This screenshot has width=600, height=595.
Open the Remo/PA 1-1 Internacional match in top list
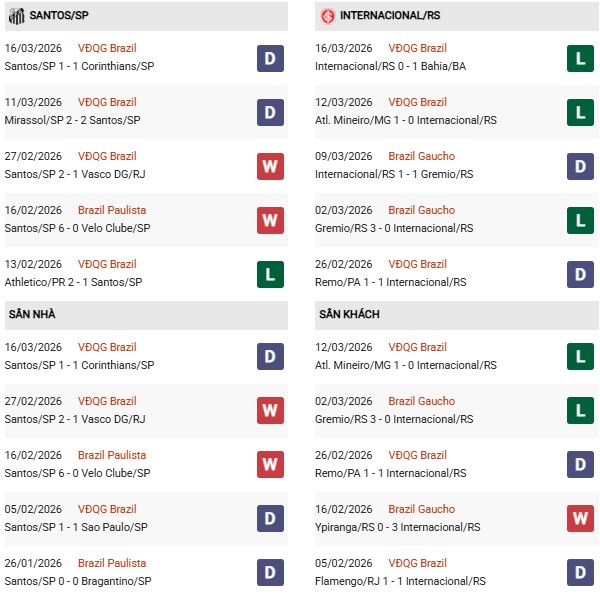[392, 282]
